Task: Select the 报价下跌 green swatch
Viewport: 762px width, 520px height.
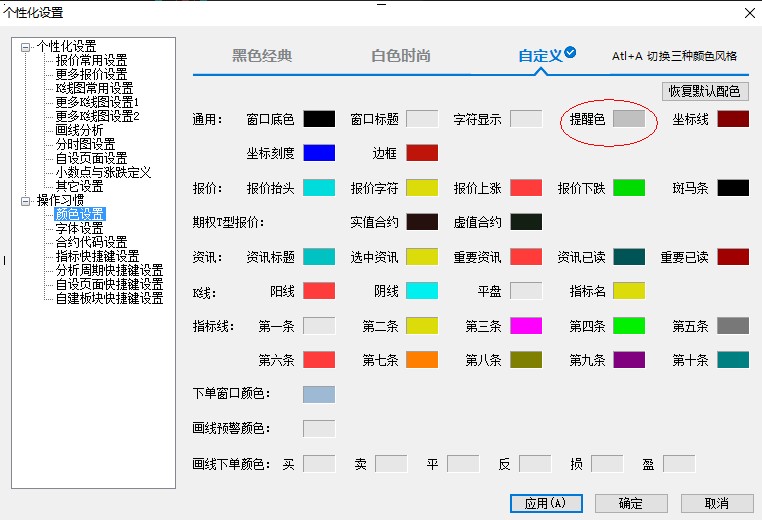Action: [x=628, y=187]
